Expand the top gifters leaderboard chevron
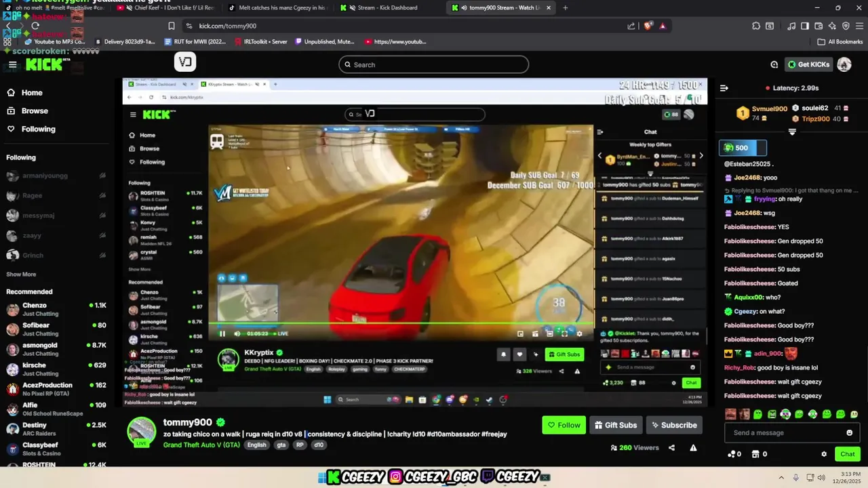The height and width of the screenshot is (488, 868). point(792,132)
